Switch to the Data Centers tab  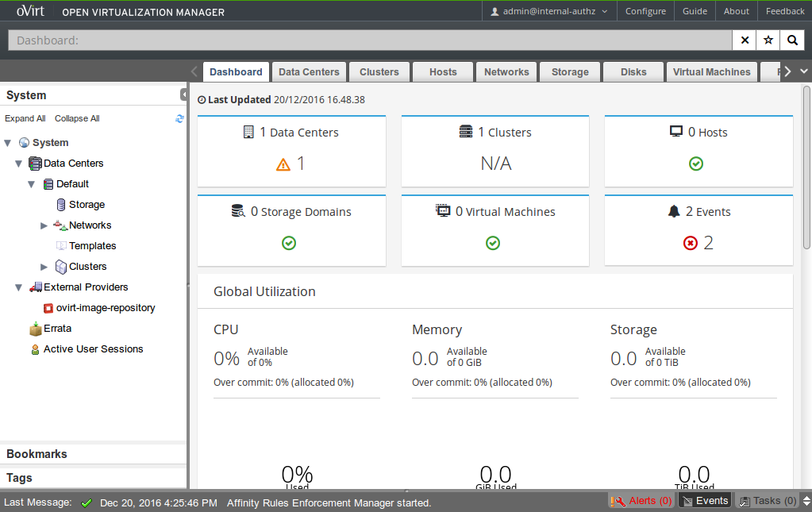pyautogui.click(x=309, y=72)
